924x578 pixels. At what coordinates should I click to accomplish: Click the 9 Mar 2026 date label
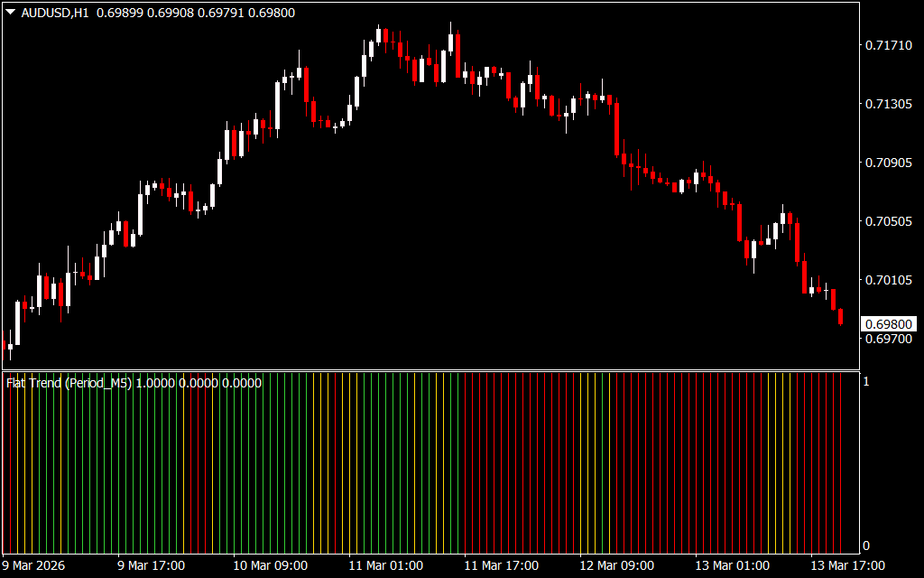(35, 565)
